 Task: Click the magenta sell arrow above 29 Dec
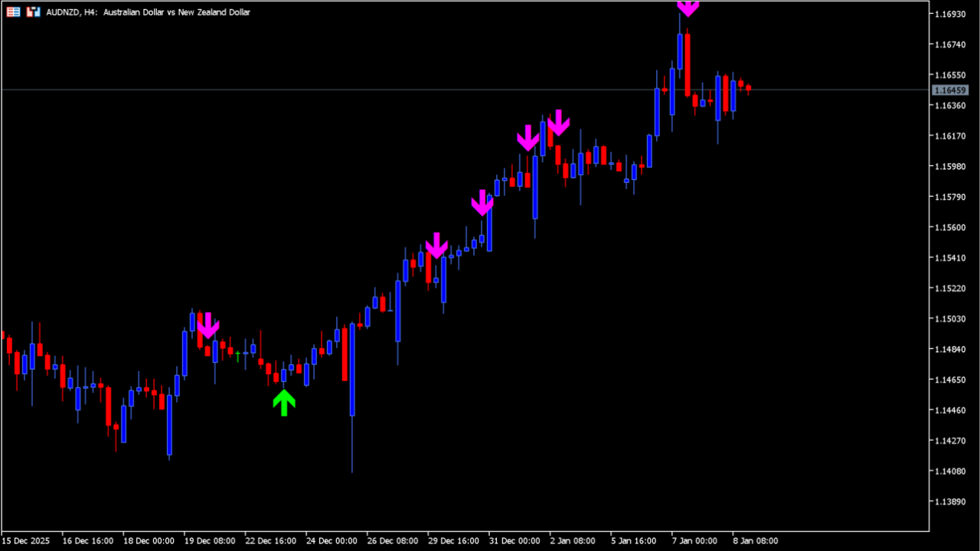click(x=436, y=246)
